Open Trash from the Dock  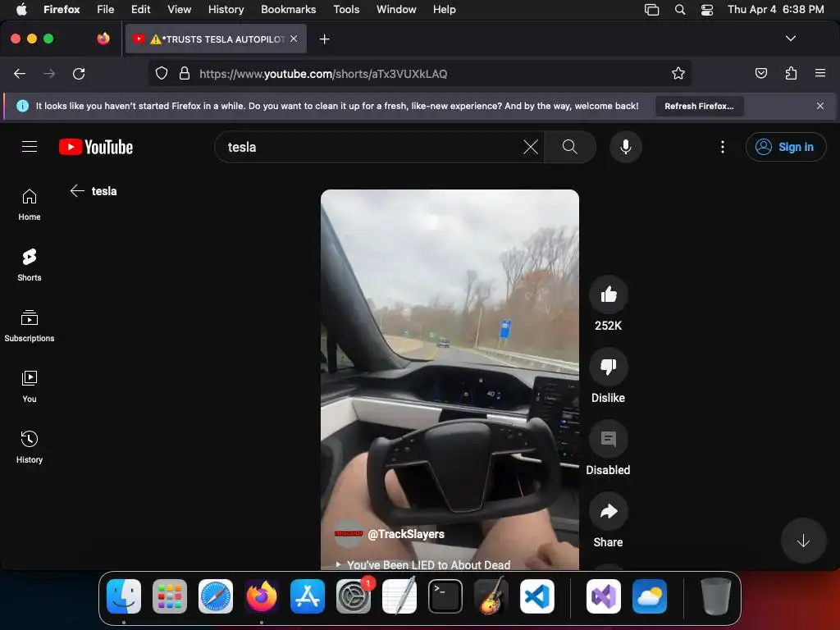point(715,596)
